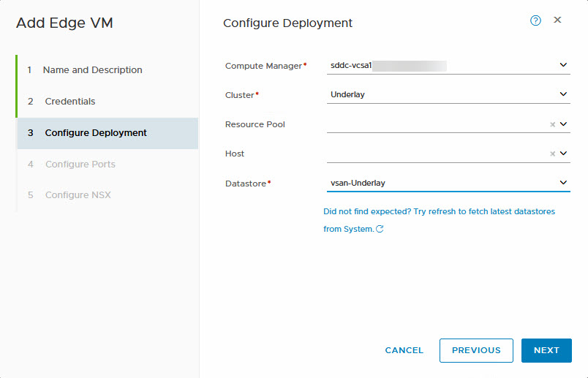Clear the Host field x icon
Image resolution: width=588 pixels, height=378 pixels.
pos(553,154)
